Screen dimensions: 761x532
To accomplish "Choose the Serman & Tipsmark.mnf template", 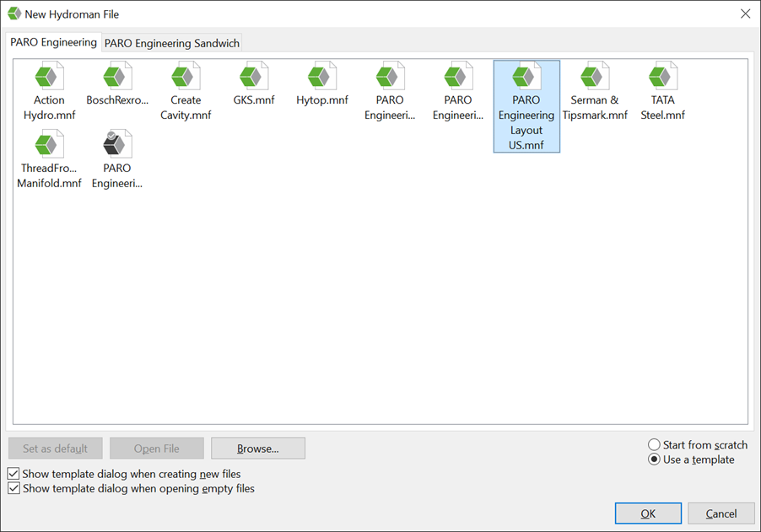I will (595, 91).
